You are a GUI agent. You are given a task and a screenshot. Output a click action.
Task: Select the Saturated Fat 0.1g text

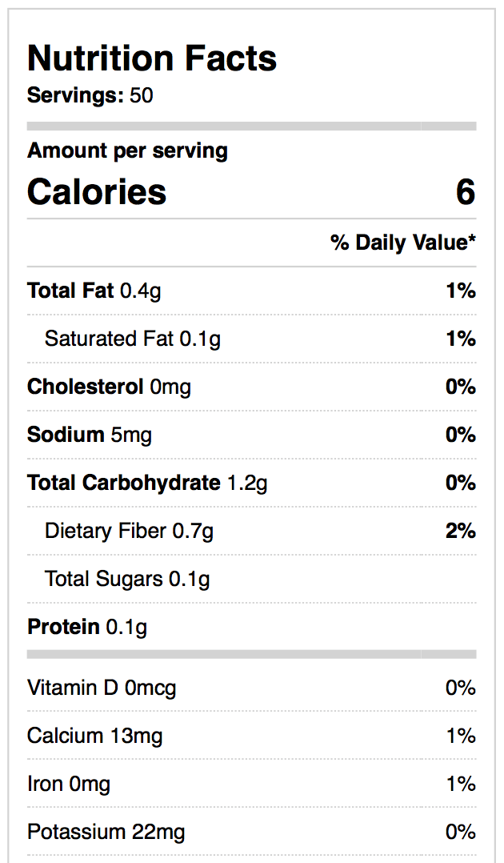pyautogui.click(x=133, y=339)
